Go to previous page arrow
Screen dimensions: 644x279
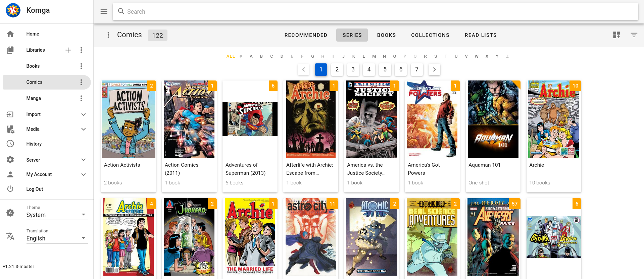[304, 69]
